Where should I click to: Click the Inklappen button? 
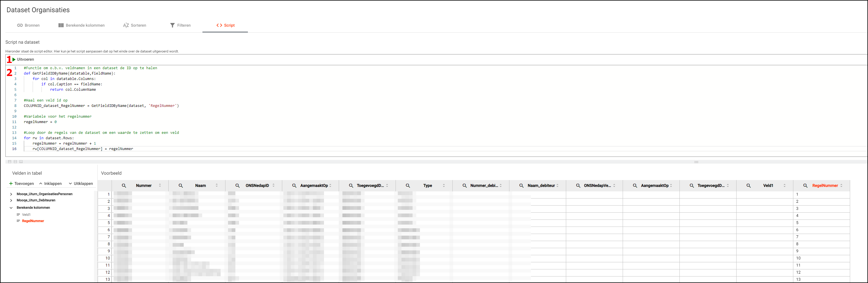50,184
